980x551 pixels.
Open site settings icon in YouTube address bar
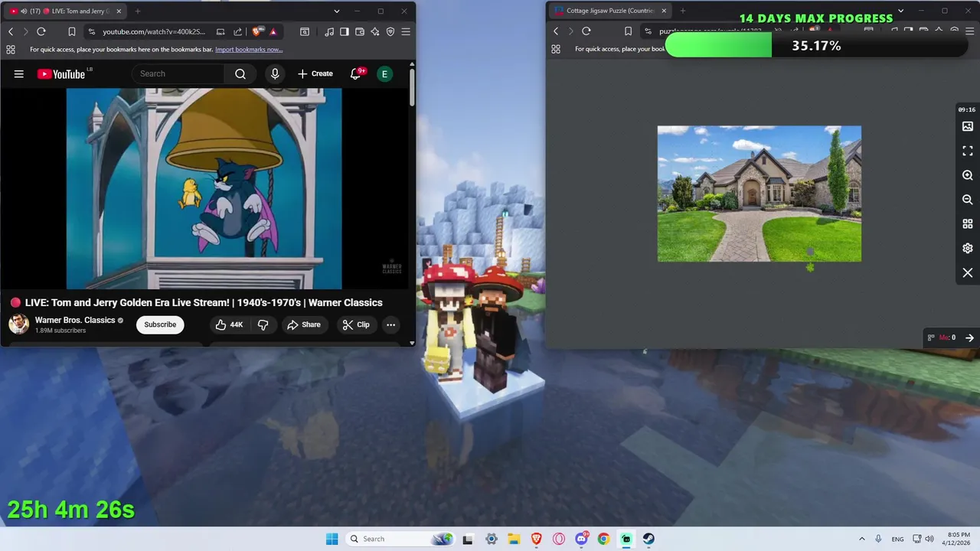92,31
